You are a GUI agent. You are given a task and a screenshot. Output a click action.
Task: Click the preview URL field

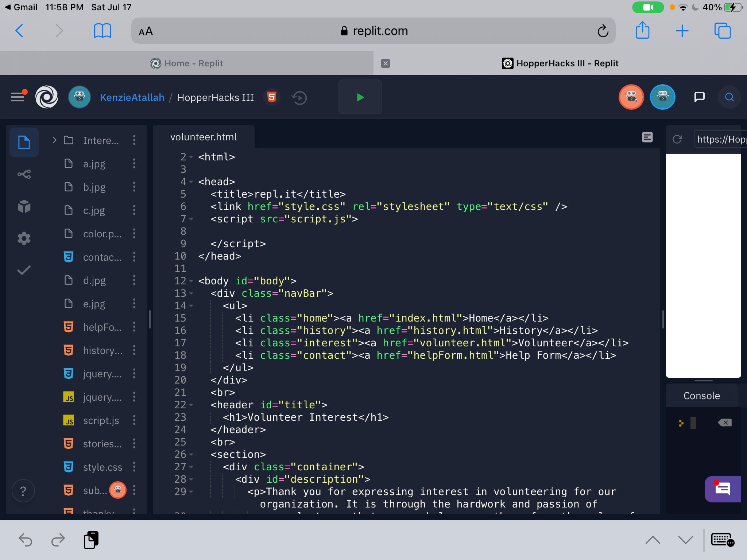[720, 139]
